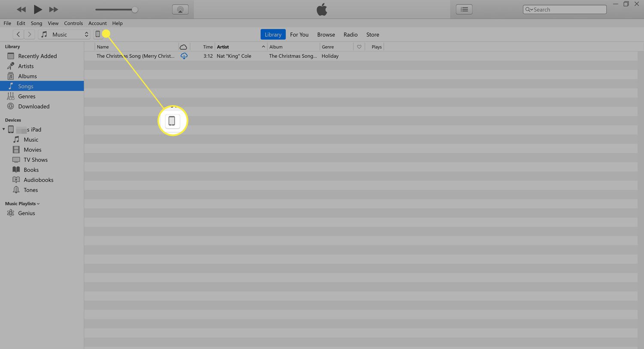Download The Christmas Song from the cloud
The image size is (644, 349).
184,56
